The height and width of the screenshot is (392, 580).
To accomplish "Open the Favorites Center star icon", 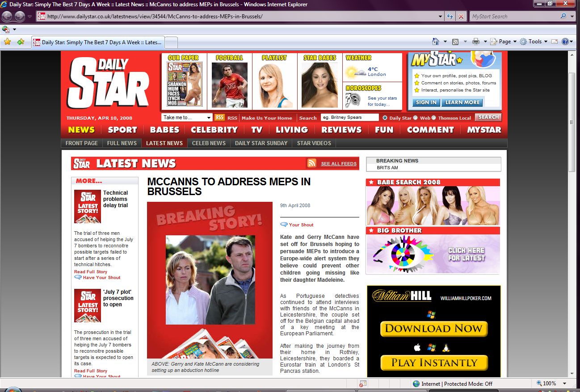I will pyautogui.click(x=7, y=42).
